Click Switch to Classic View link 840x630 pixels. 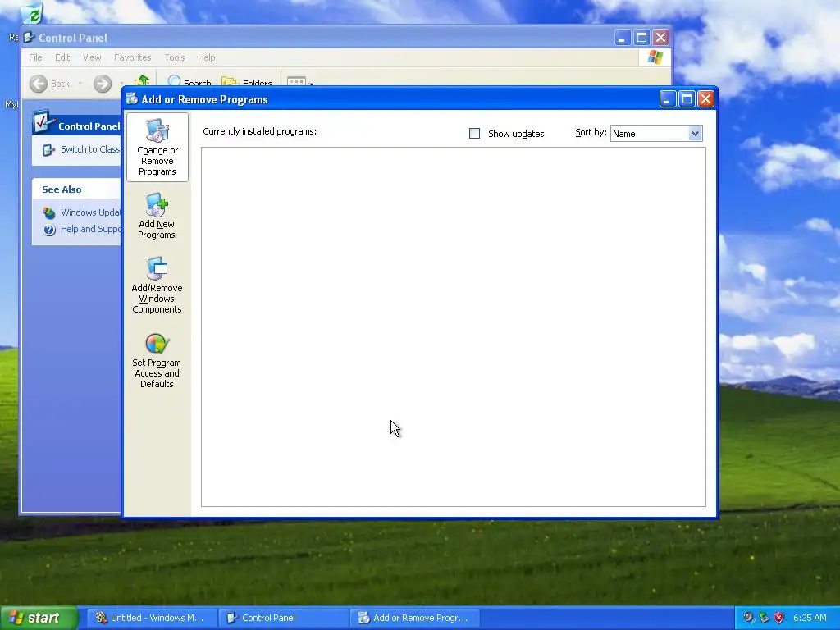click(x=90, y=149)
